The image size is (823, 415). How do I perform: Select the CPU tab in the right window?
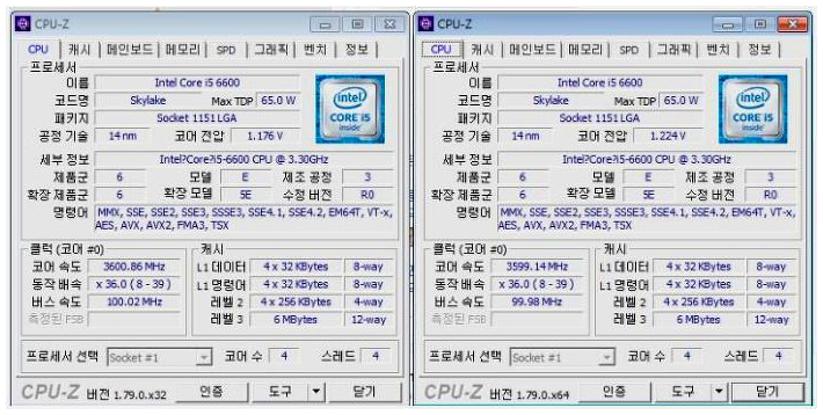coord(441,49)
